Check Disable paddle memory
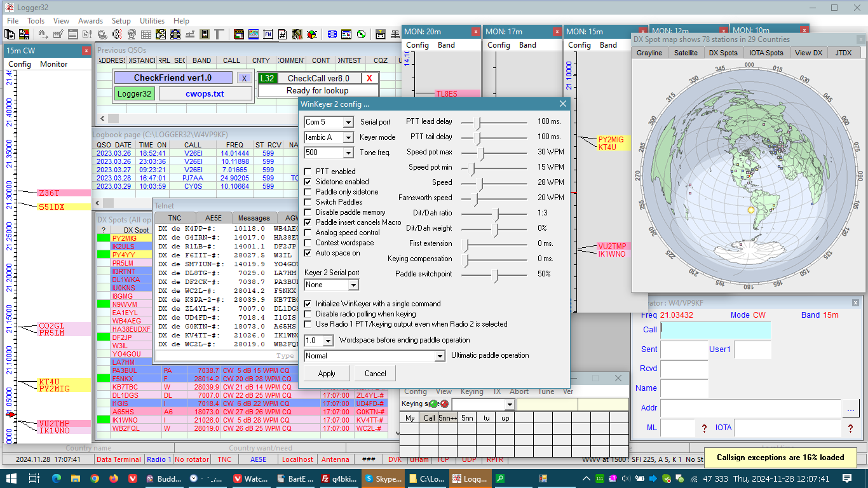Viewport: 868px width, 488px height. coord(308,212)
